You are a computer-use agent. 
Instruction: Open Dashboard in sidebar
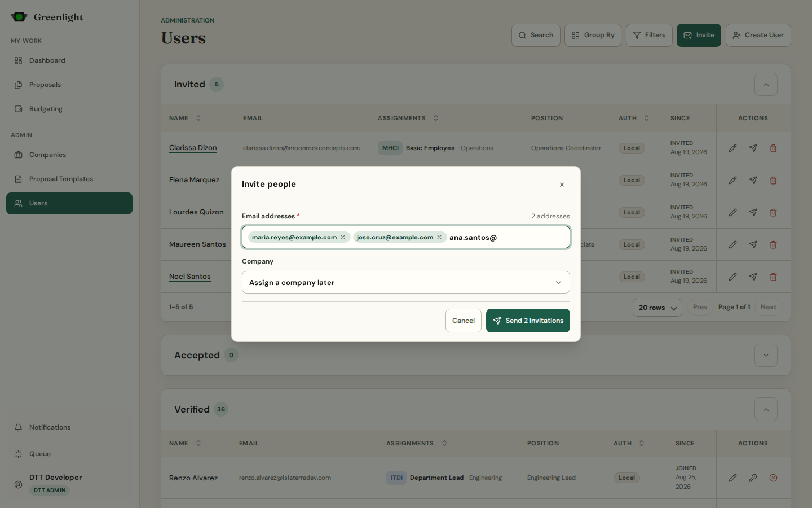coord(69,60)
